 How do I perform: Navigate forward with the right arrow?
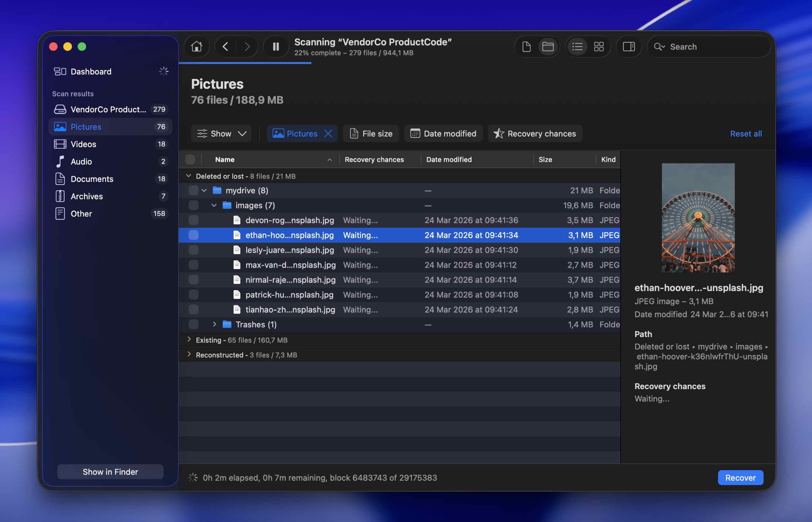pos(247,46)
